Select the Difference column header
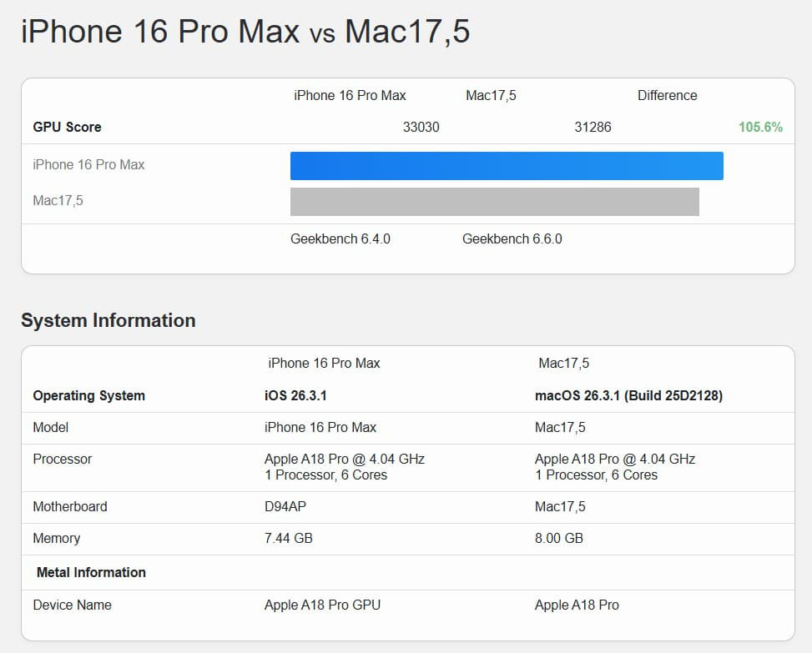The width and height of the screenshot is (812, 653). 667,95
